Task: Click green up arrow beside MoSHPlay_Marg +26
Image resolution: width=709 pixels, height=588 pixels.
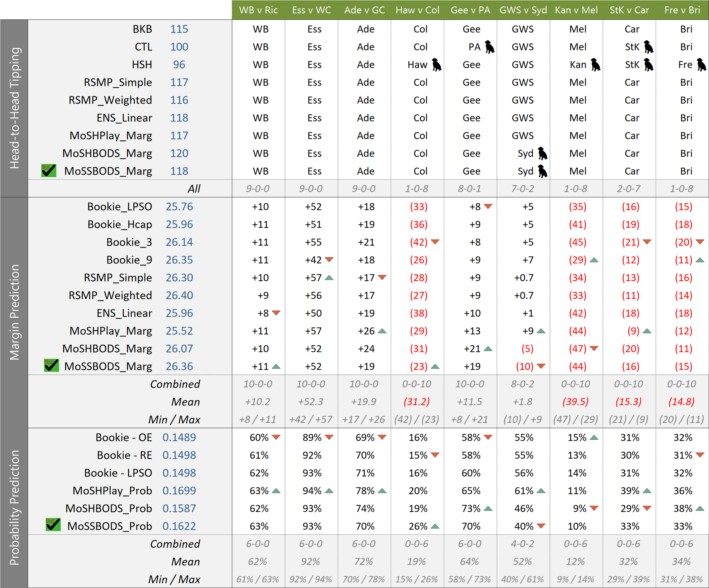Action: click(382, 331)
